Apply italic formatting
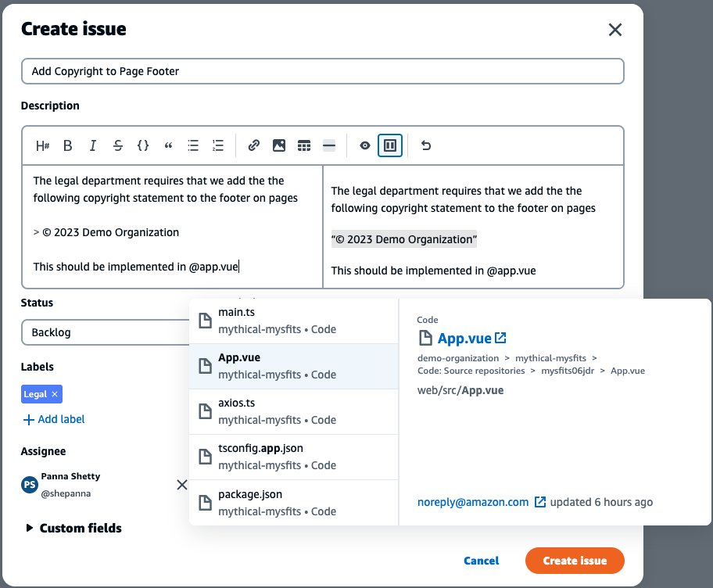713x588 pixels. pos(92,145)
